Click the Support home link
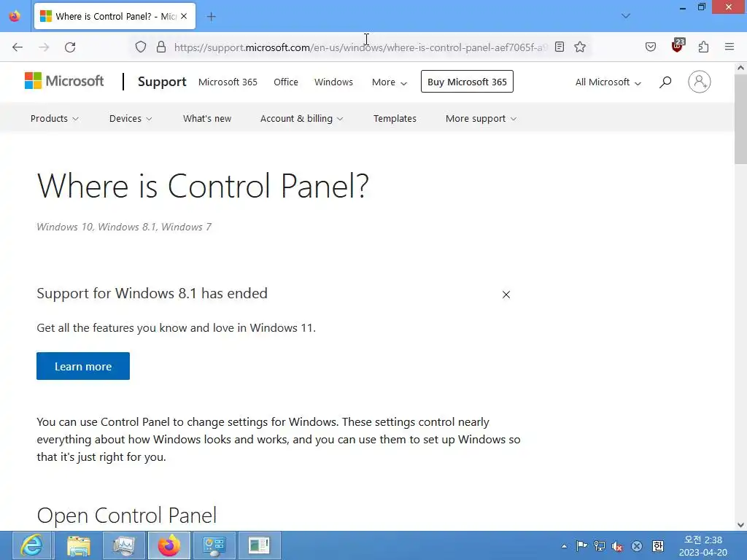 (162, 82)
